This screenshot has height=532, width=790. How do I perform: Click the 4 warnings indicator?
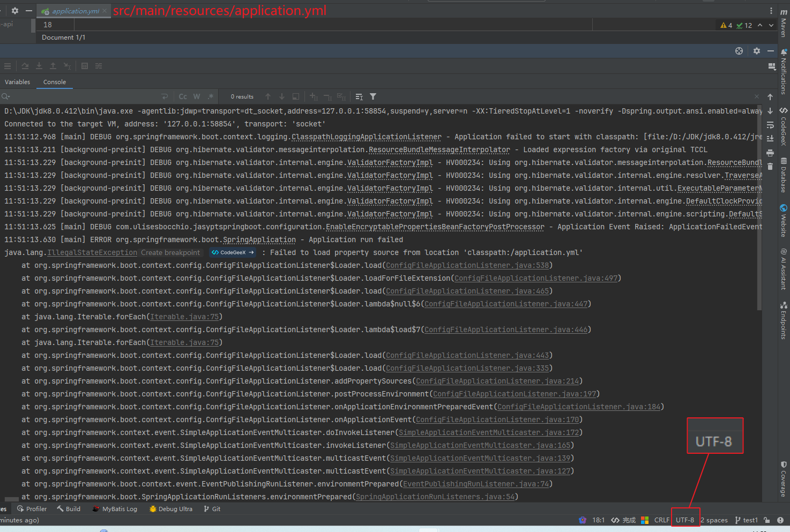click(x=726, y=25)
